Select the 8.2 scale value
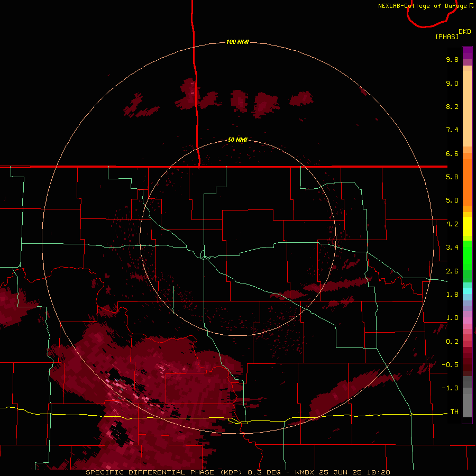 [x=452, y=106]
